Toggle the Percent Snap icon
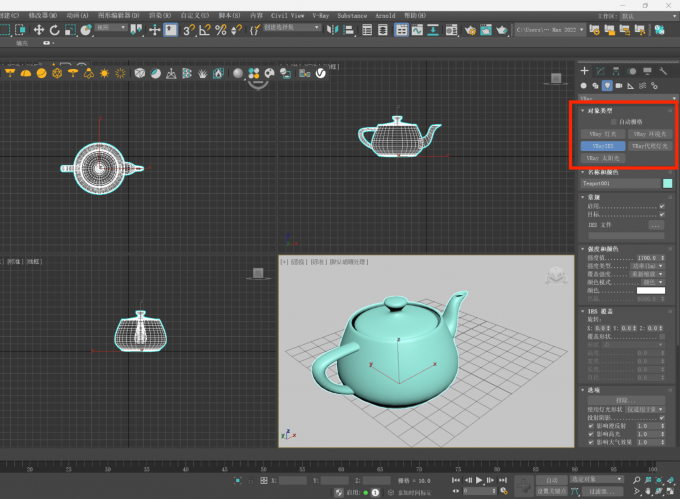This screenshot has height=499, width=680. click(221, 30)
